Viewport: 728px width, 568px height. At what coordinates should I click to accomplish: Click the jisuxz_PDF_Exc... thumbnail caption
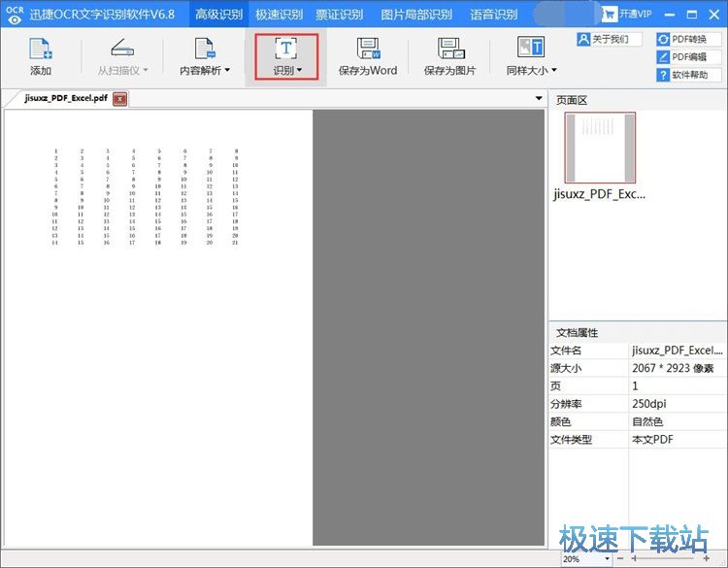[600, 194]
